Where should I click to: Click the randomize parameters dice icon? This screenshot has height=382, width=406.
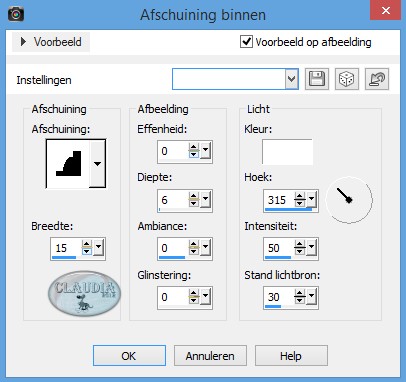[347, 79]
